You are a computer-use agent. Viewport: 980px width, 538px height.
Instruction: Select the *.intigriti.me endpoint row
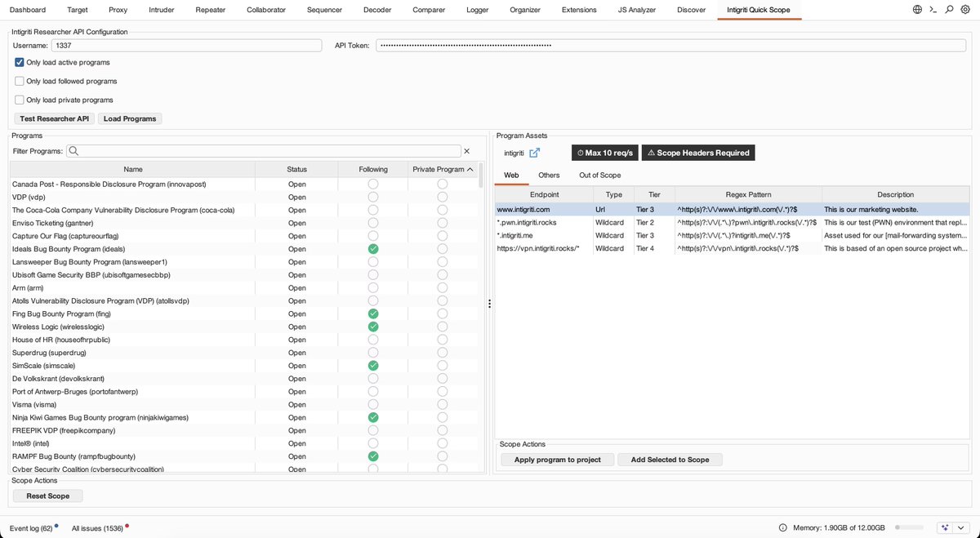[732, 235]
